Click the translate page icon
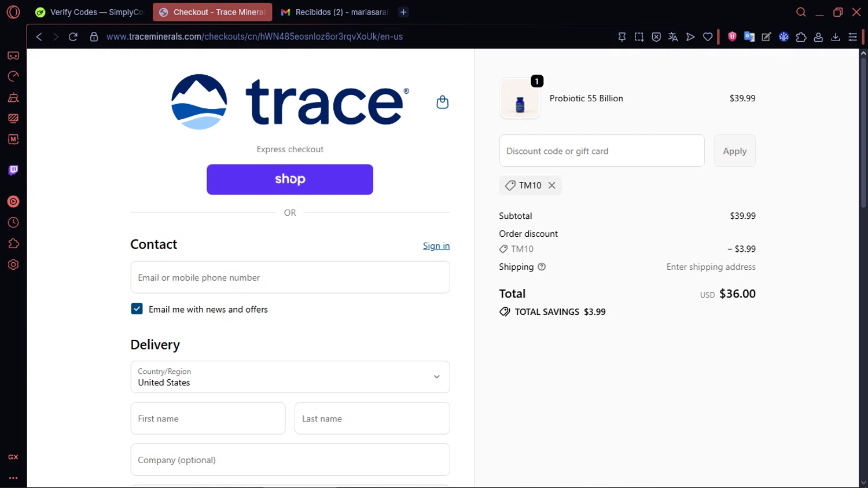868x488 pixels. click(673, 36)
